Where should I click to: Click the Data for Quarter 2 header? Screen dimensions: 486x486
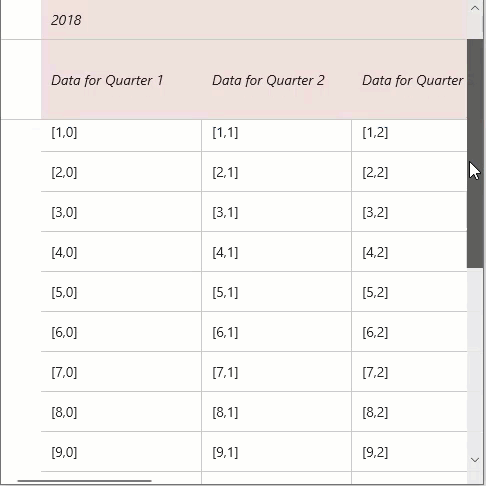pos(276,79)
